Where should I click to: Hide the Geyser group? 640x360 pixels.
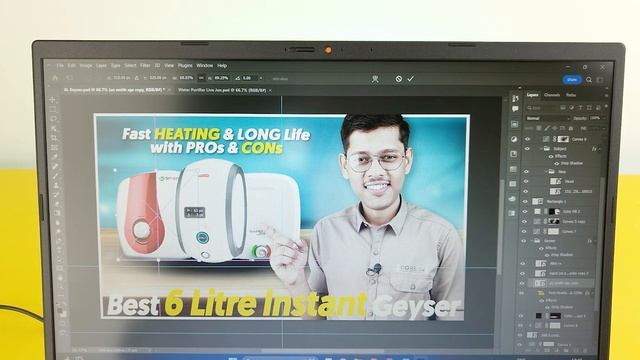(524, 241)
